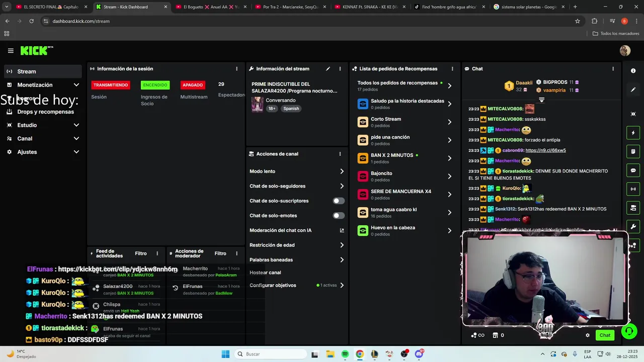Open chat settings gear icon
This screenshot has height=362, width=644.
[587, 335]
